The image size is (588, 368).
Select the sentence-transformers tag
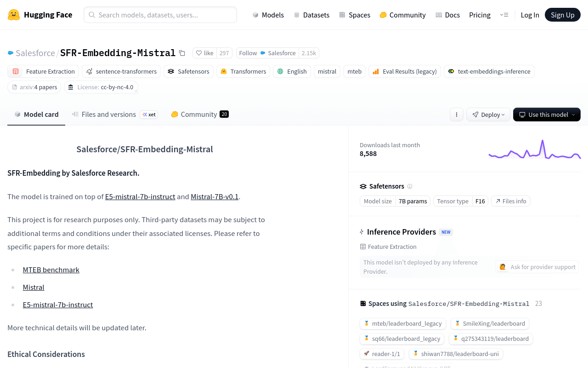tap(121, 71)
